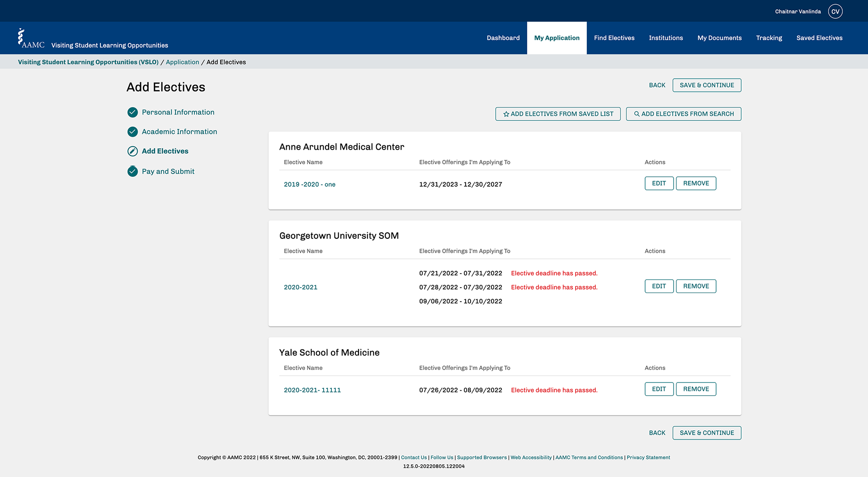Go to the Find Electives tab
This screenshot has width=868, height=477.
614,38
